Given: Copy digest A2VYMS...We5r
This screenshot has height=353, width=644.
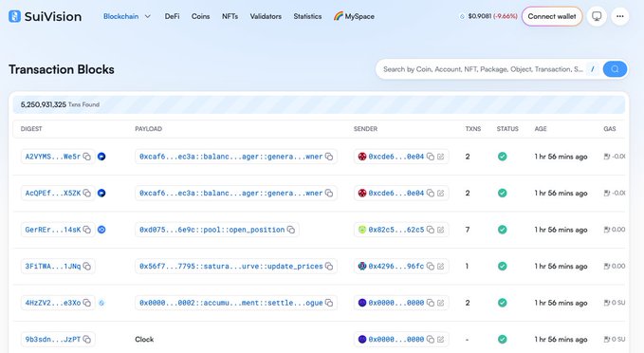Looking at the screenshot, I should tap(87, 157).
